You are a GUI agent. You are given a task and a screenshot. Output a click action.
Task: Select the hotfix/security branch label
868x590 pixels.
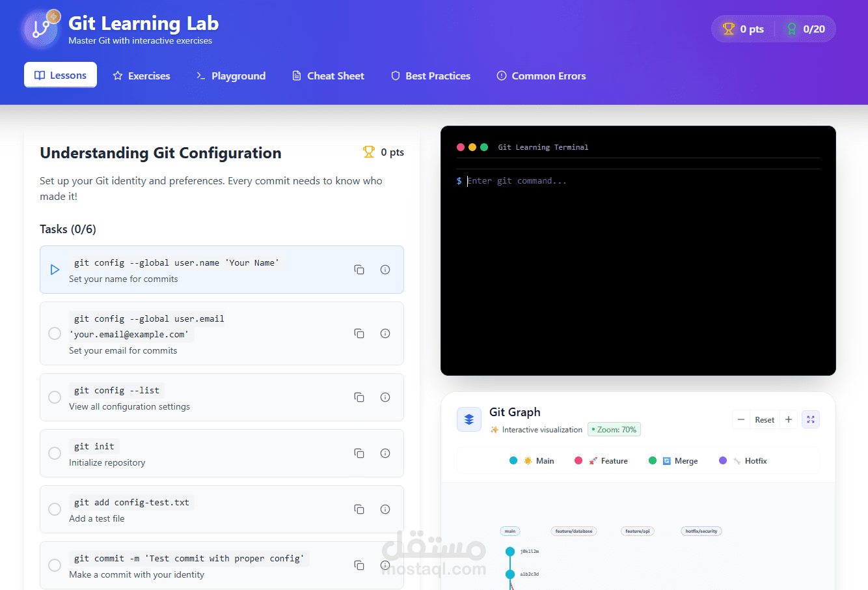click(x=701, y=531)
